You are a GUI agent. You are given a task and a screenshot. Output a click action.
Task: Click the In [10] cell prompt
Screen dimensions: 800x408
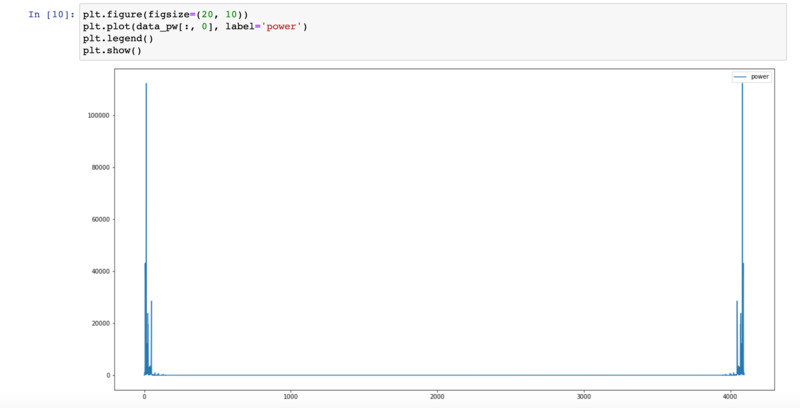tap(51, 14)
